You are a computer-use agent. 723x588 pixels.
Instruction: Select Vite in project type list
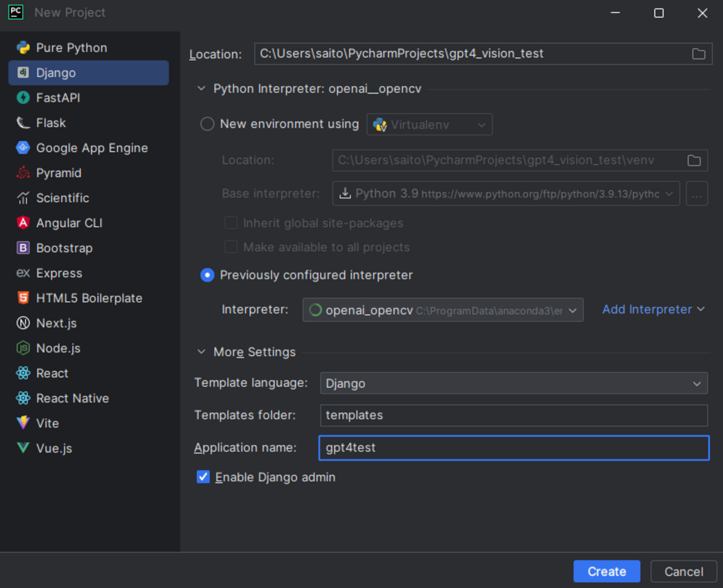pos(89,423)
